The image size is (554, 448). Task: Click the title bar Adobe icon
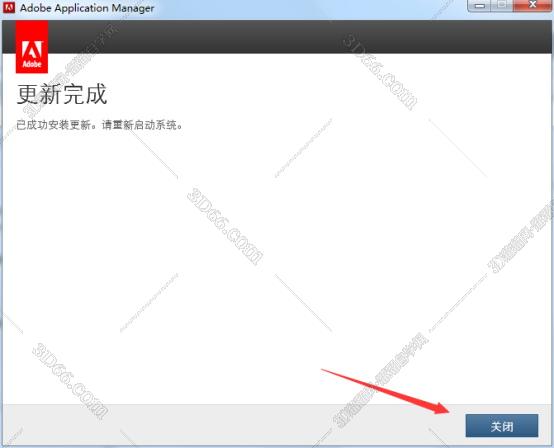pyautogui.click(x=9, y=7)
